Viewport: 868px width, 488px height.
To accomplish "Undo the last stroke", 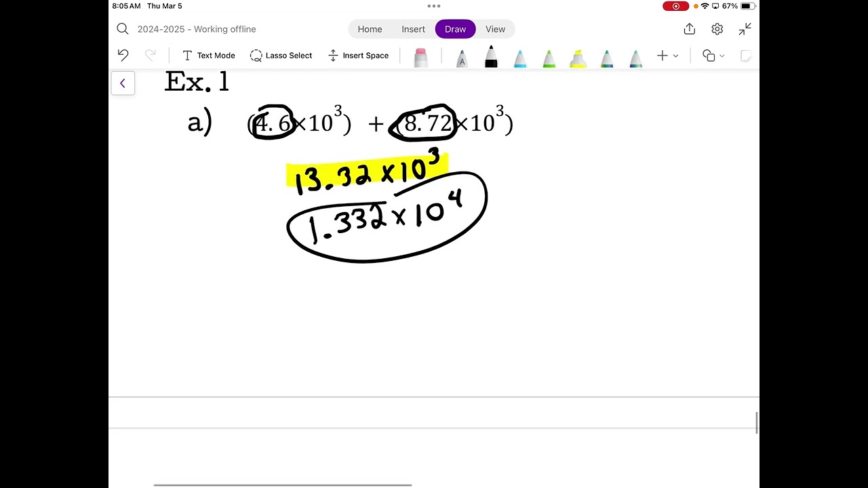I will (x=123, y=56).
